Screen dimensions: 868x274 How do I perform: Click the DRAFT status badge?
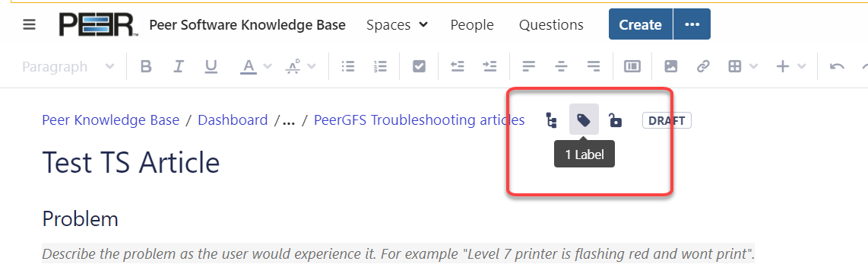click(x=667, y=120)
